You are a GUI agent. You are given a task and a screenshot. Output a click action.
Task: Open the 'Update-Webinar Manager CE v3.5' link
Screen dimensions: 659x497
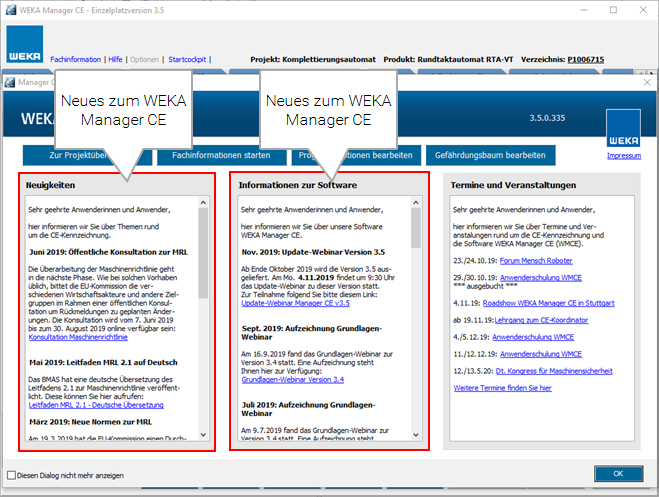294,302
